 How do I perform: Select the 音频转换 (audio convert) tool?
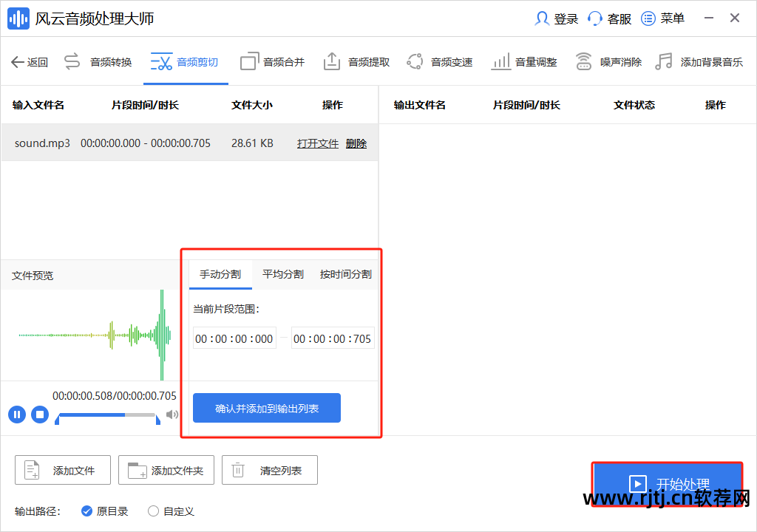pyautogui.click(x=111, y=61)
